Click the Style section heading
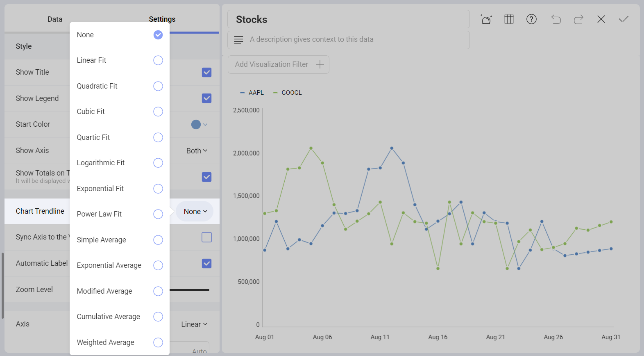 (x=24, y=46)
